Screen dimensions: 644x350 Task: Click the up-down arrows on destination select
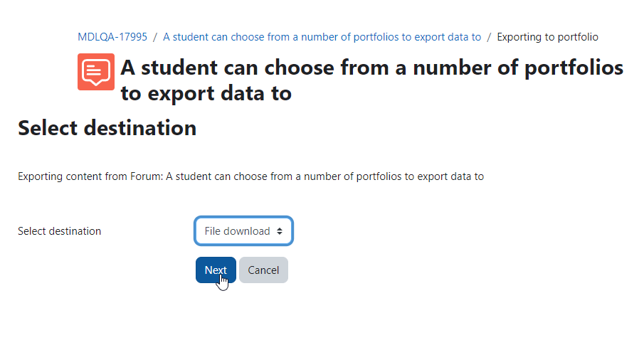tap(279, 231)
